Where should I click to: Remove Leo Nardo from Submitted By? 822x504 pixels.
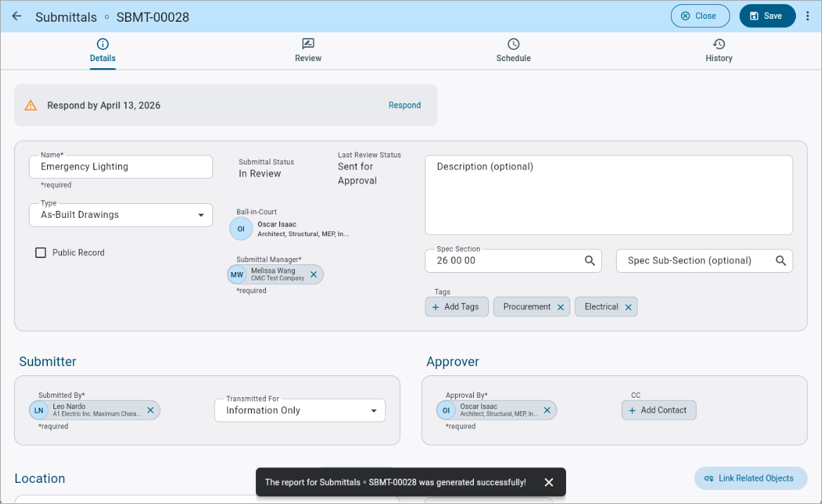(150, 411)
